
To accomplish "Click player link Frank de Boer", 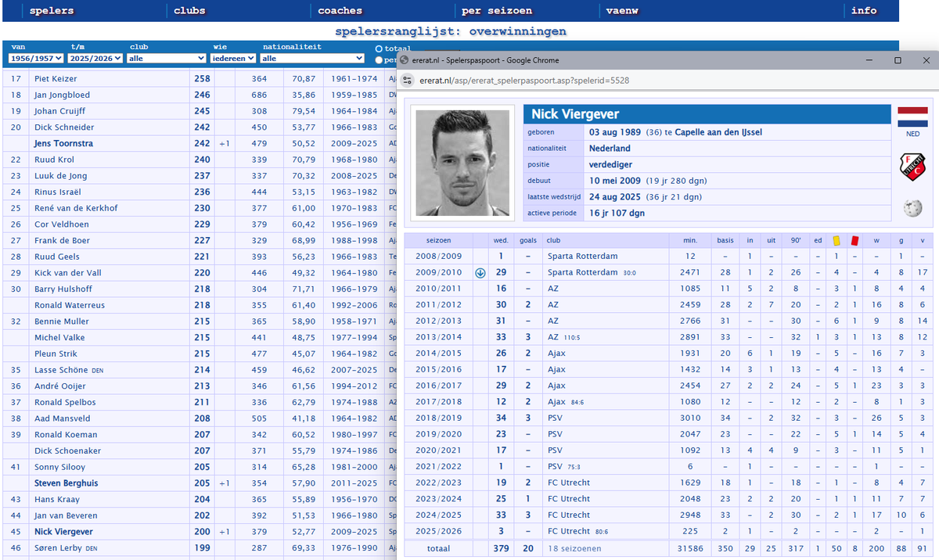I will (62, 241).
